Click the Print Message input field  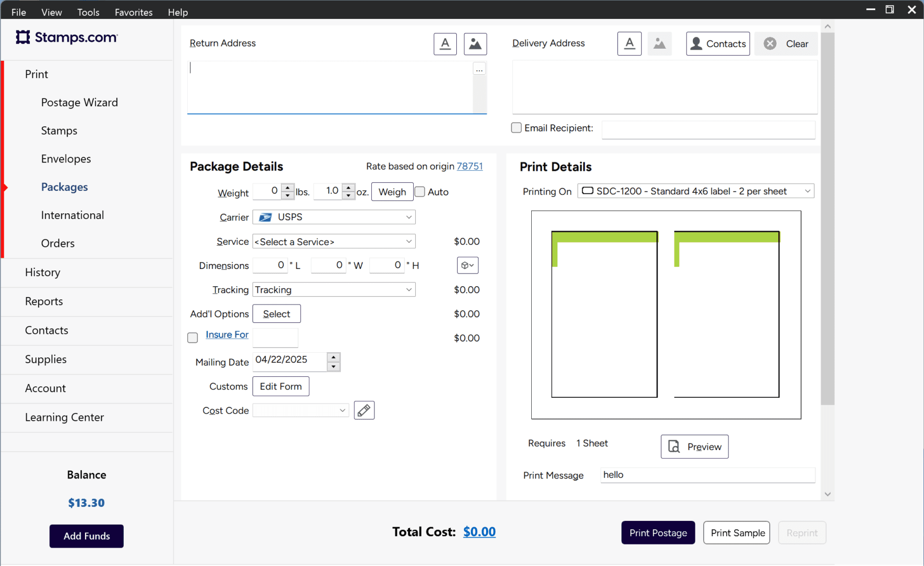(x=707, y=475)
